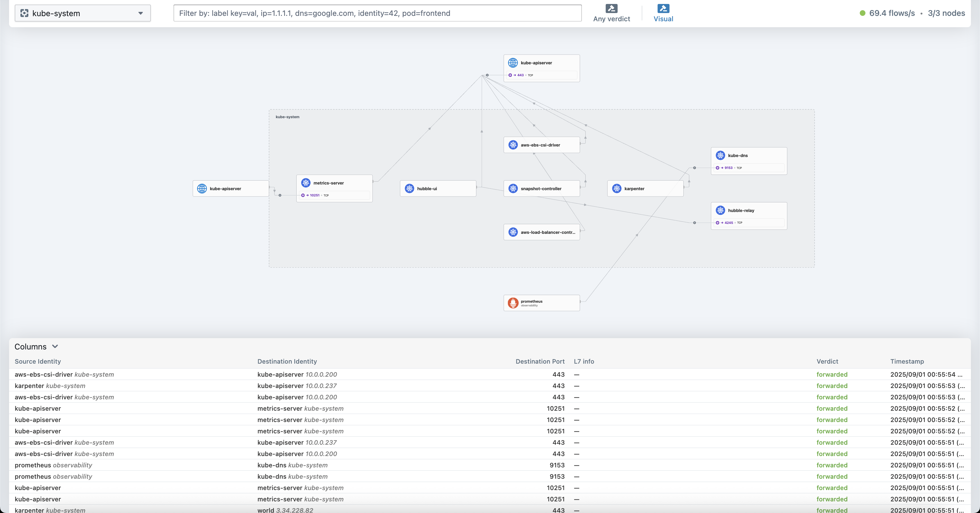Select kube-apiserver 10.0.0.237 in karpenter row
This screenshot has height=513, width=980.
pyautogui.click(x=297, y=386)
